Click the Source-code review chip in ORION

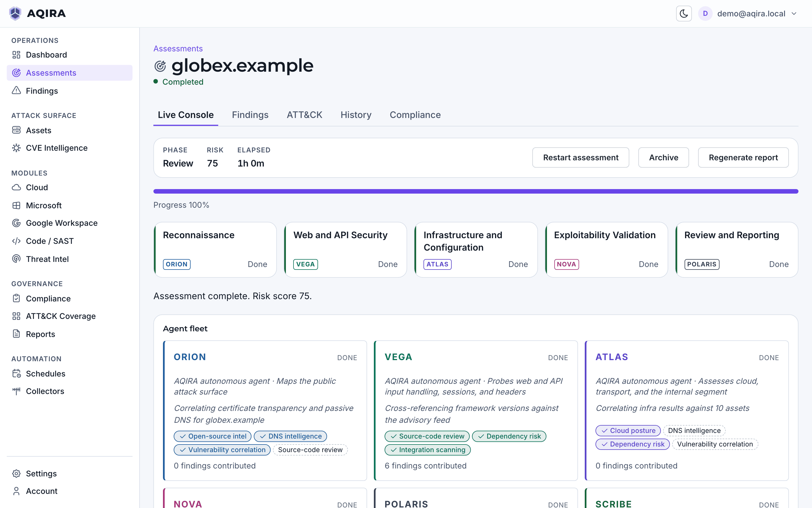[x=310, y=450]
